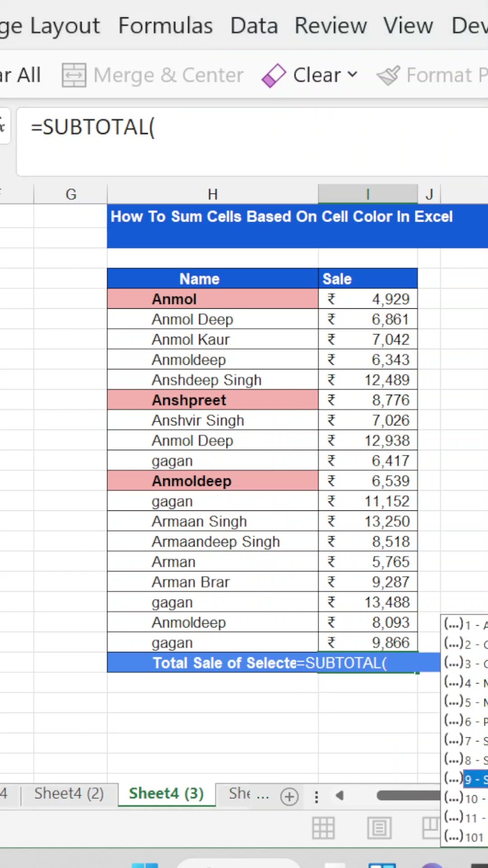The height and width of the screenshot is (868, 488).
Task: Open the Review ribbon tab
Action: point(331,26)
